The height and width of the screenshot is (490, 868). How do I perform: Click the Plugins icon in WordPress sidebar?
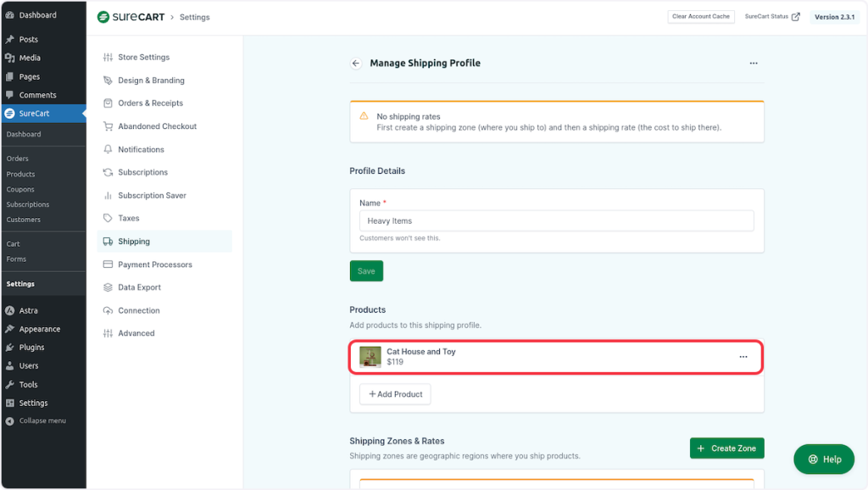coord(9,348)
